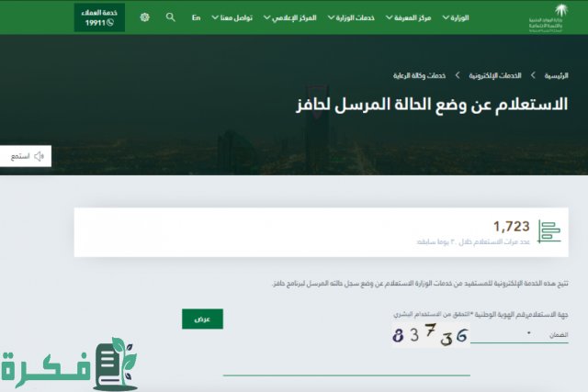588x392 pixels.
Task: Focus the input field below the captcha
Action: click(x=346, y=367)
